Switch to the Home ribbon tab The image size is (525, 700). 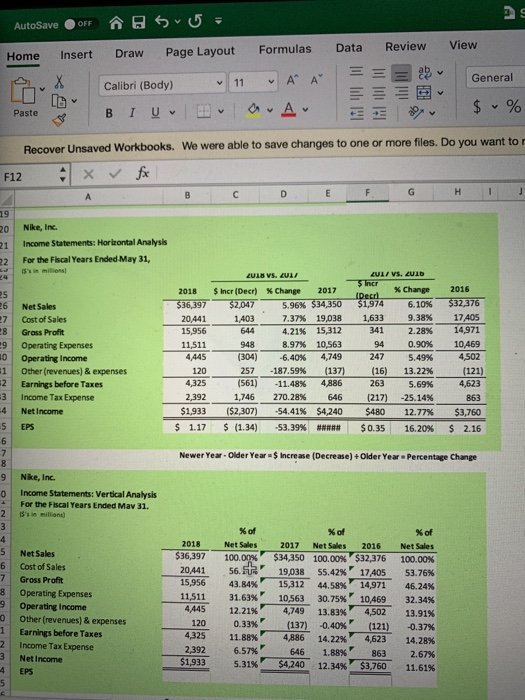point(23,56)
